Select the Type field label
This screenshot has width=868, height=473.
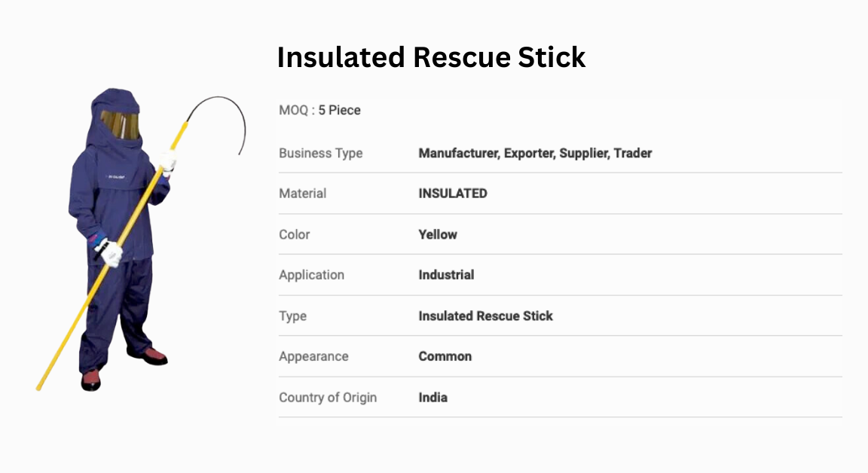click(292, 316)
